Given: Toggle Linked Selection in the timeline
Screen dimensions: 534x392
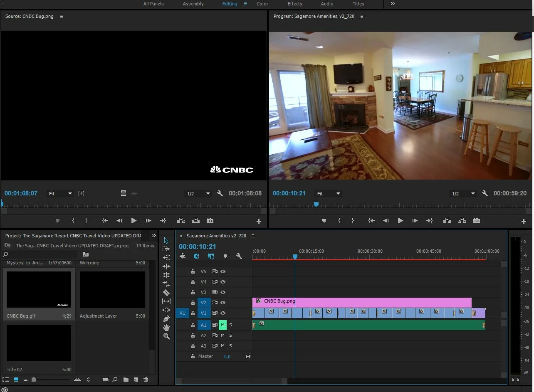Looking at the screenshot, I should (x=211, y=256).
